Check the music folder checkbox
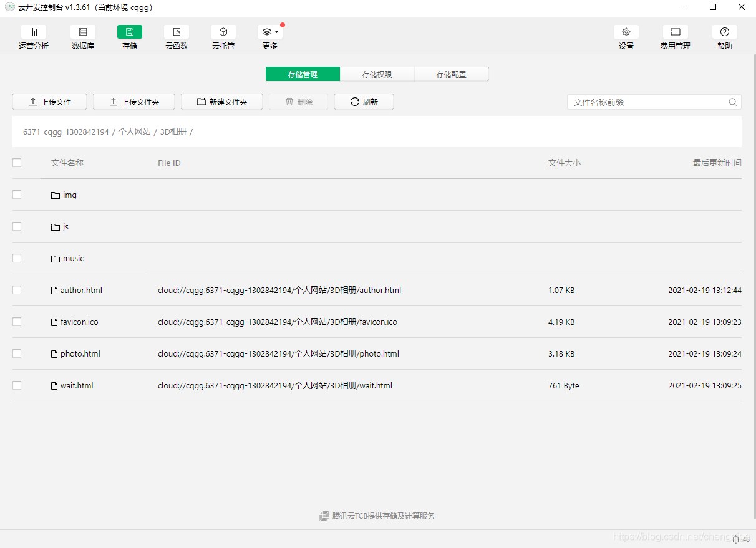756x548 pixels. click(x=17, y=258)
